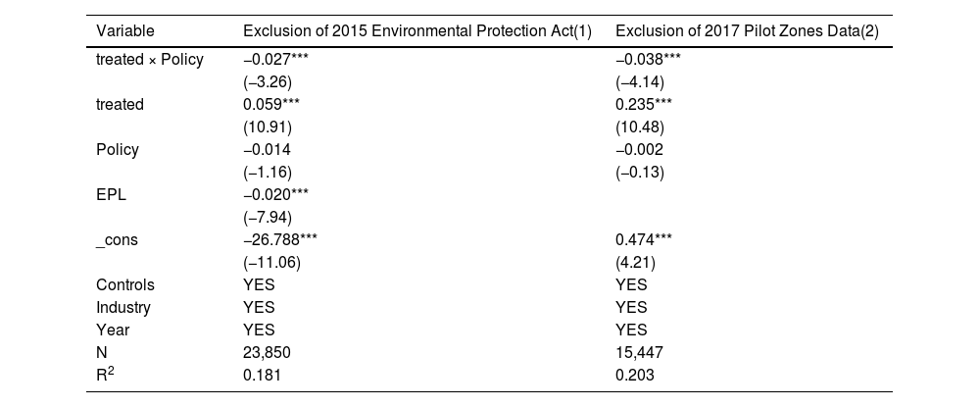
Task: Click the t-statistic (10.91)
Action: [267, 127]
